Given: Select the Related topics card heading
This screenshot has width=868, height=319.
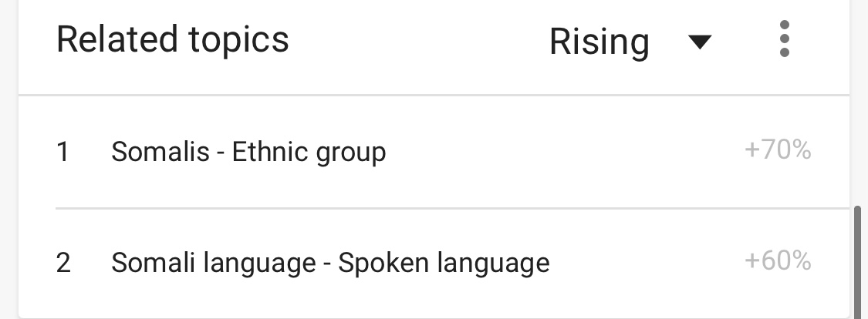Looking at the screenshot, I should point(173,39).
